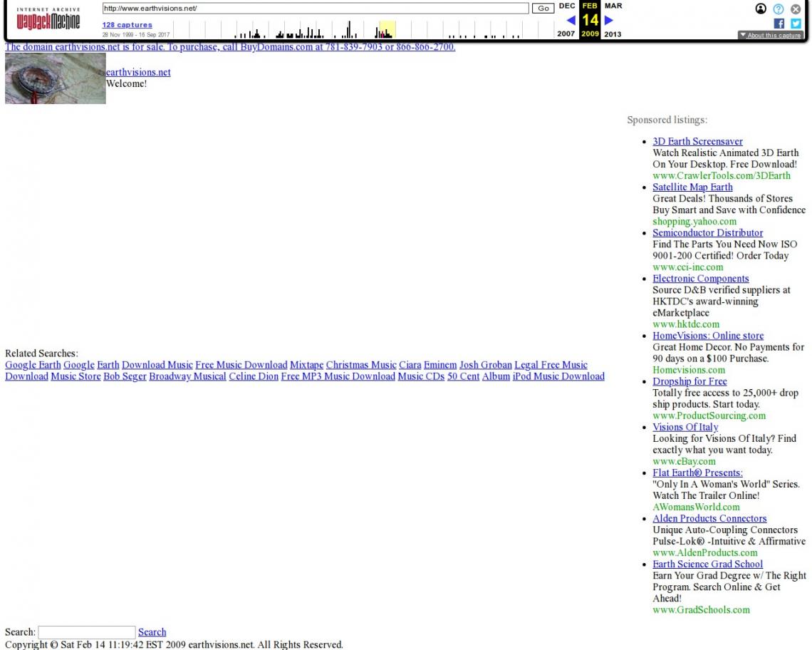The height and width of the screenshot is (650, 812).
Task: Click the Free Music Download related search
Action: [241, 365]
